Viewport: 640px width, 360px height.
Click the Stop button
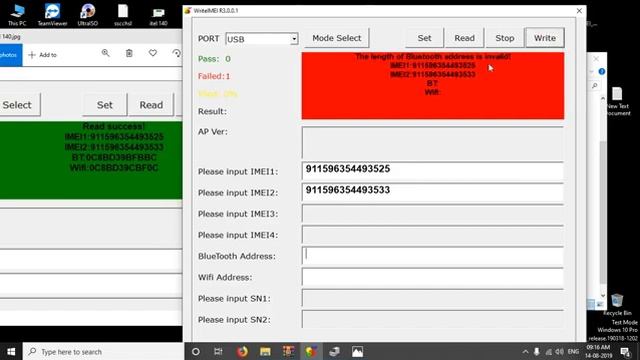tap(504, 38)
